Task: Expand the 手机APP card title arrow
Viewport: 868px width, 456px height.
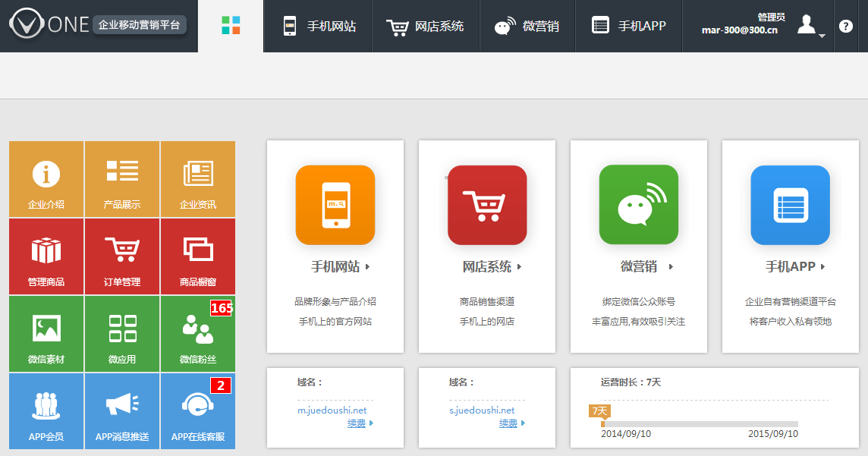Action: pyautogui.click(x=823, y=267)
